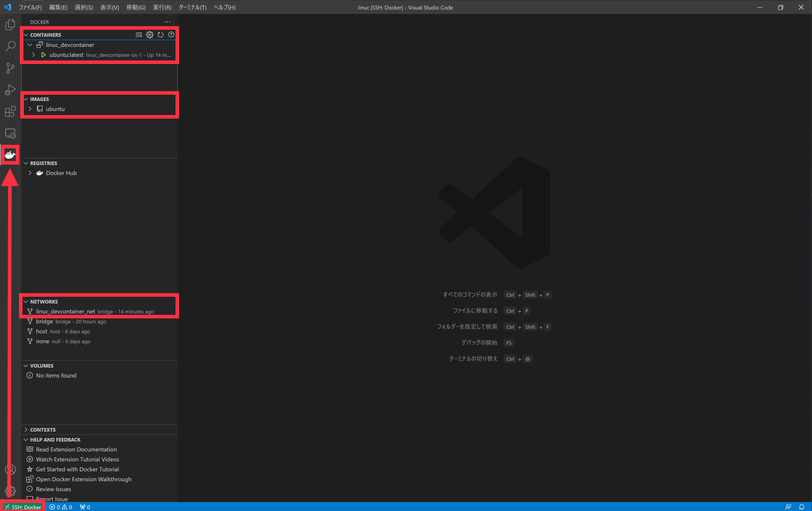Refresh the Containers list
This screenshot has height=511, width=812.
pyautogui.click(x=160, y=34)
